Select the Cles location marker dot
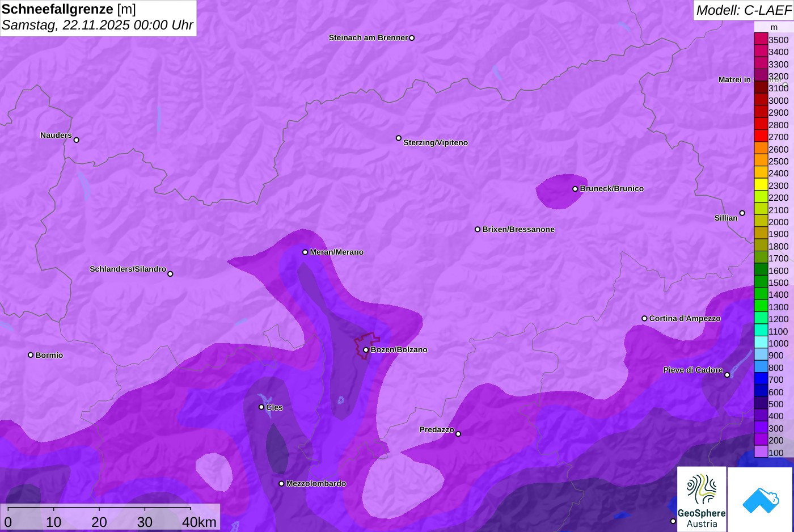 point(261,407)
